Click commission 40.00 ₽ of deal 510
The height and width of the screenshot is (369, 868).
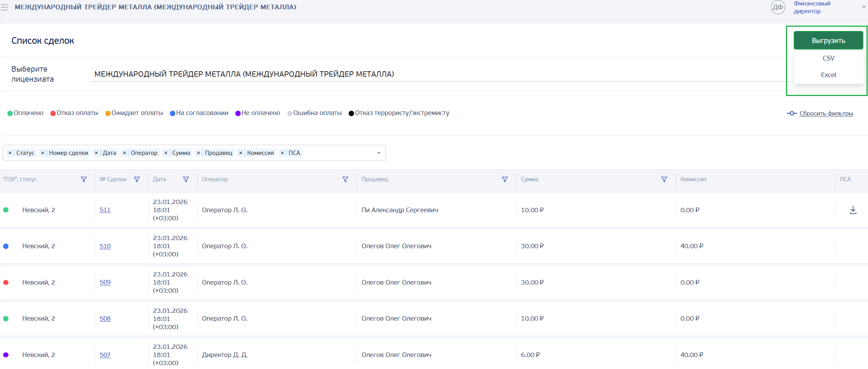pos(692,246)
